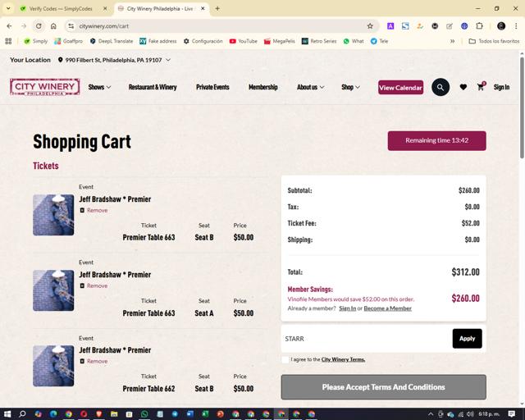Open the Membership page
This screenshot has height=420, width=525.
tap(263, 87)
